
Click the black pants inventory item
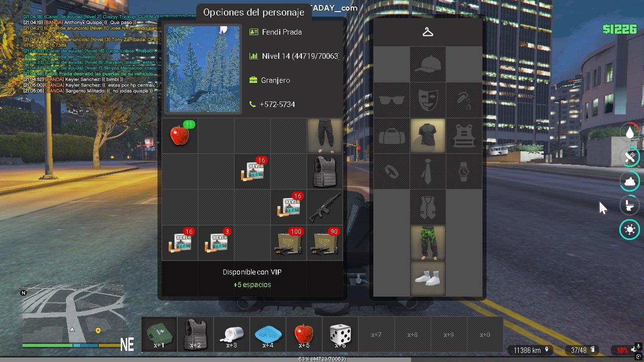(x=325, y=136)
